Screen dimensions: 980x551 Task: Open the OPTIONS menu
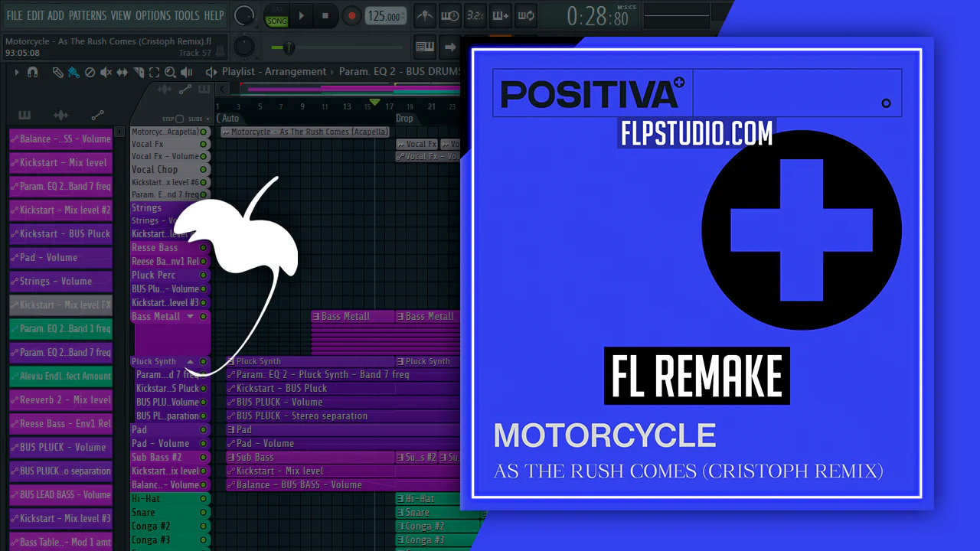click(153, 15)
